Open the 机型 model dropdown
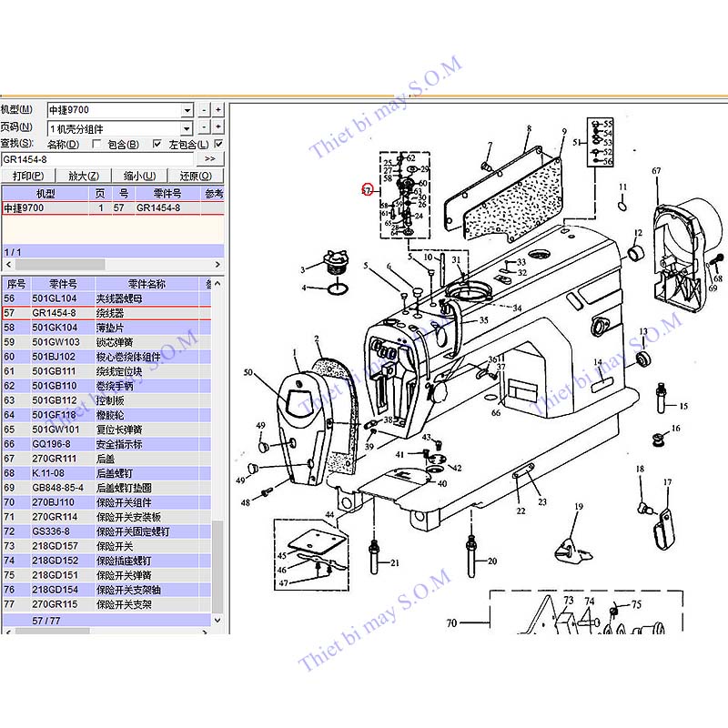 point(187,110)
